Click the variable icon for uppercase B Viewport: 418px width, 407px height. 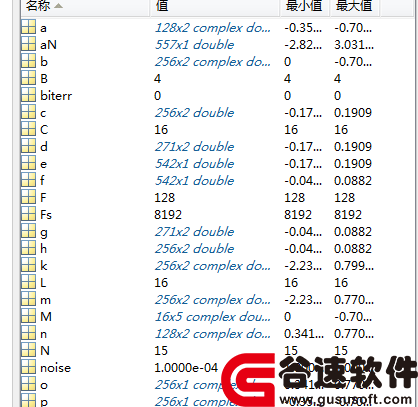28,78
